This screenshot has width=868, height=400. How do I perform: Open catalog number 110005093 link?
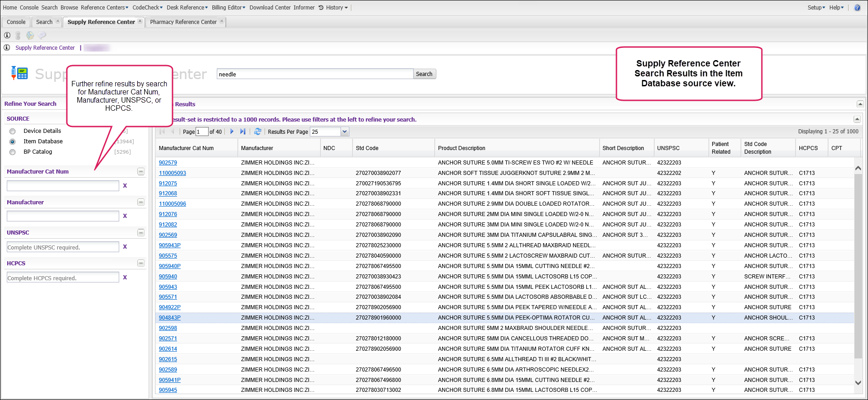[x=172, y=173]
